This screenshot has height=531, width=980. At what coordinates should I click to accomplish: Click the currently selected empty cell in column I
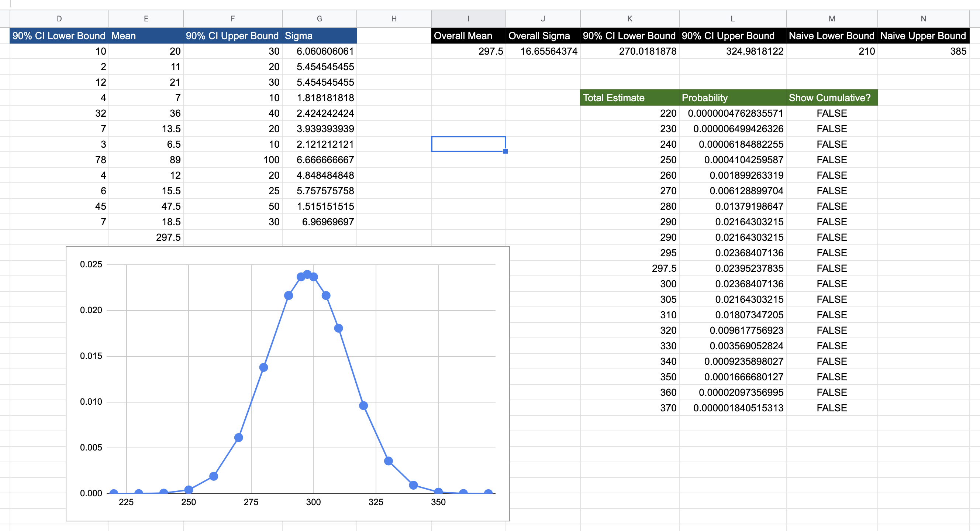pyautogui.click(x=469, y=144)
